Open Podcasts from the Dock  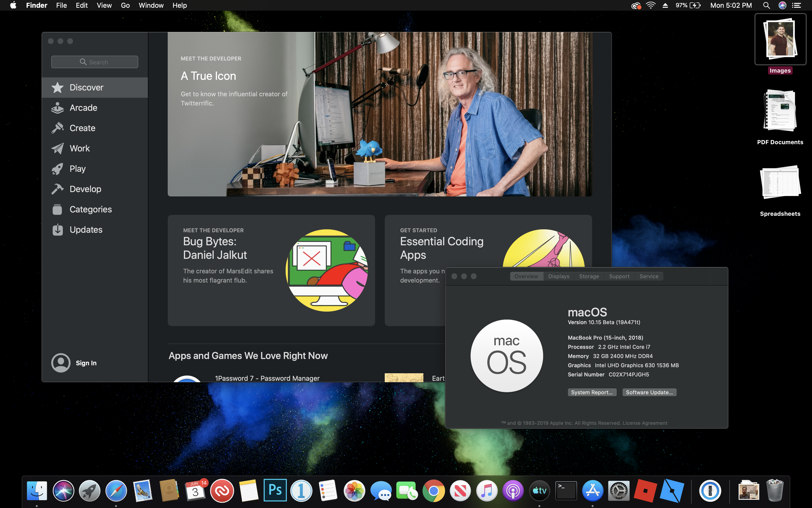[513, 491]
